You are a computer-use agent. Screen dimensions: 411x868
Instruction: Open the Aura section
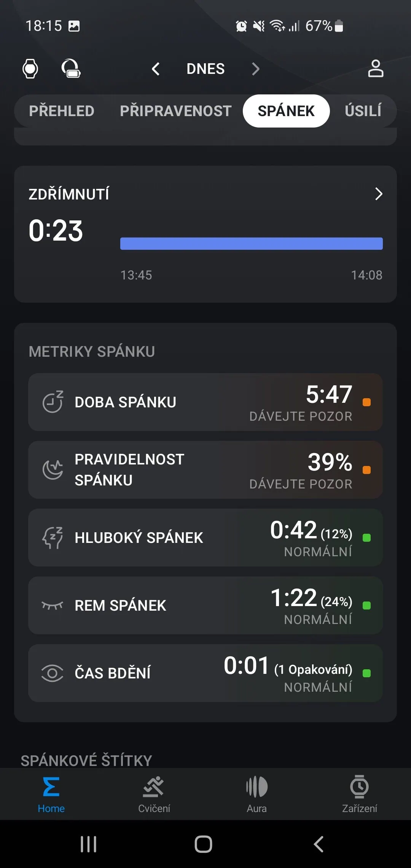[x=256, y=795]
